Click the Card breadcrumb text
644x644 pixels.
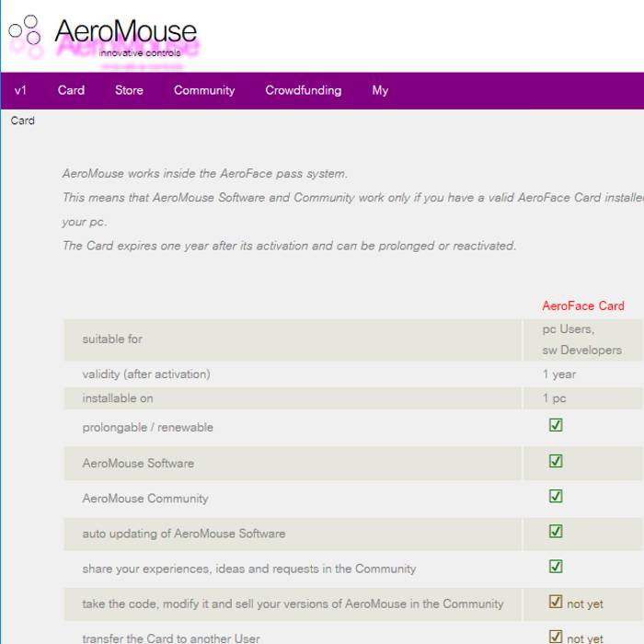click(x=23, y=121)
